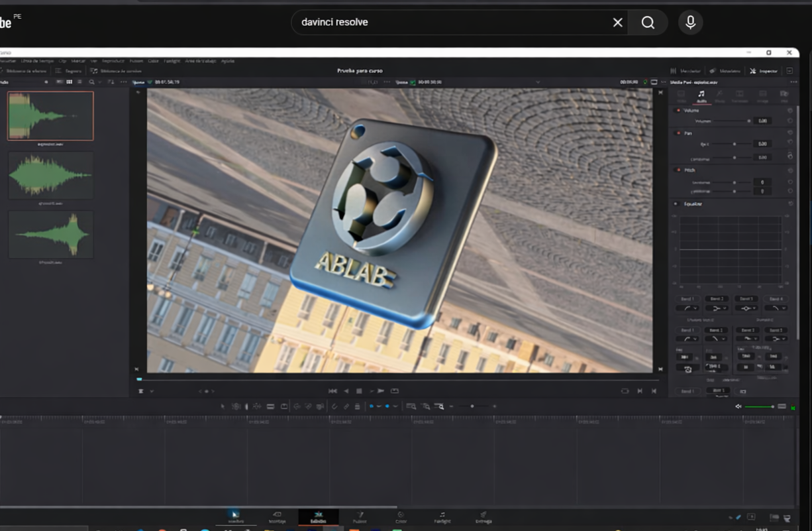Switch media pool to thumbnail view
The height and width of the screenshot is (531, 812).
click(x=69, y=82)
